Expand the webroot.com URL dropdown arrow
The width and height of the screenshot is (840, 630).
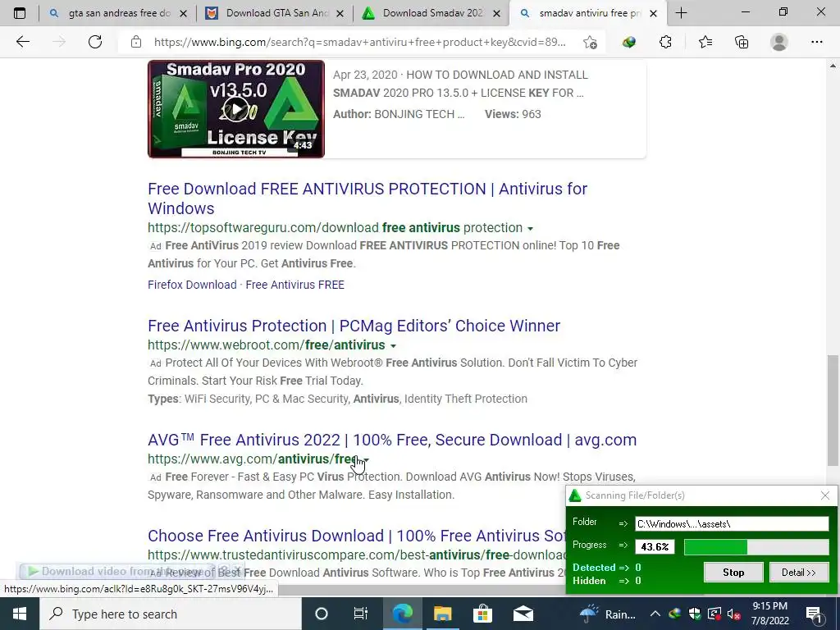click(393, 346)
